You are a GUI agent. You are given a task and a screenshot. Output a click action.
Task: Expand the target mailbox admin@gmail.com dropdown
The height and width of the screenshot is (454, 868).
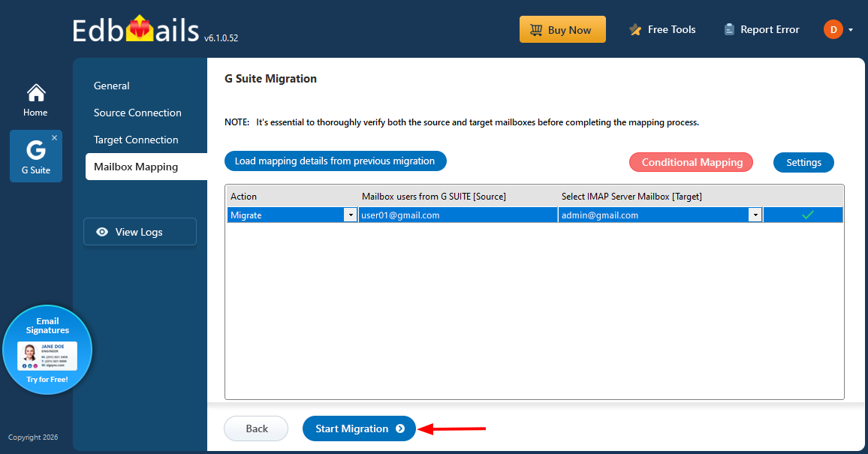point(755,215)
